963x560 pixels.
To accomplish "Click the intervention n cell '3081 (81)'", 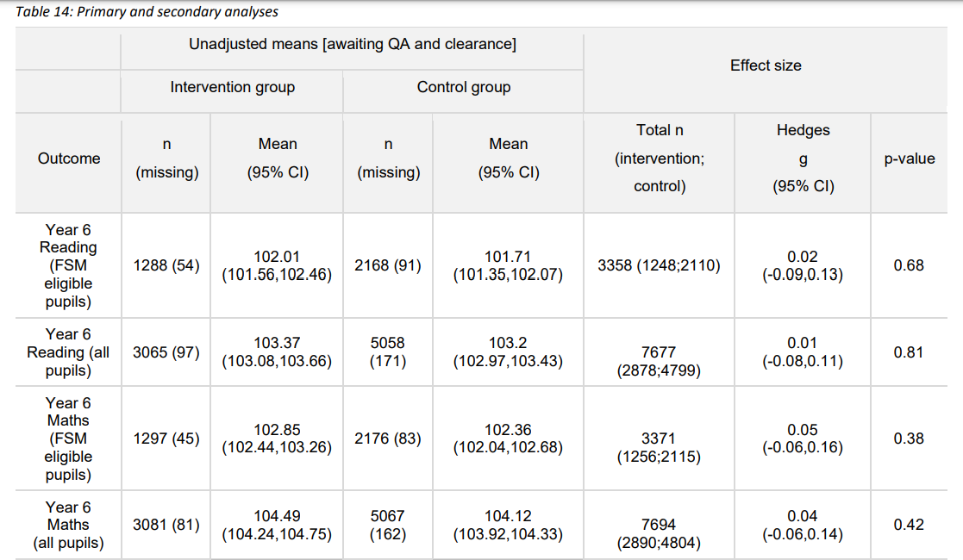I will coord(166,525).
